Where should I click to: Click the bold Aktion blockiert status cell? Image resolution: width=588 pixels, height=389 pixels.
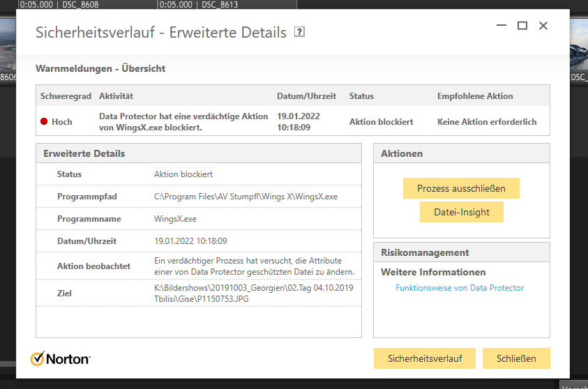click(x=381, y=122)
